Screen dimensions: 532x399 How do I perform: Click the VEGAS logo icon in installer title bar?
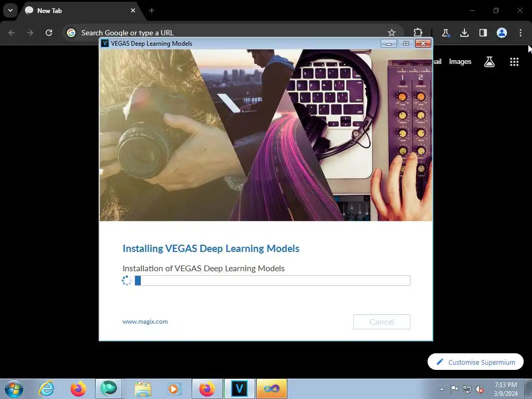point(105,44)
